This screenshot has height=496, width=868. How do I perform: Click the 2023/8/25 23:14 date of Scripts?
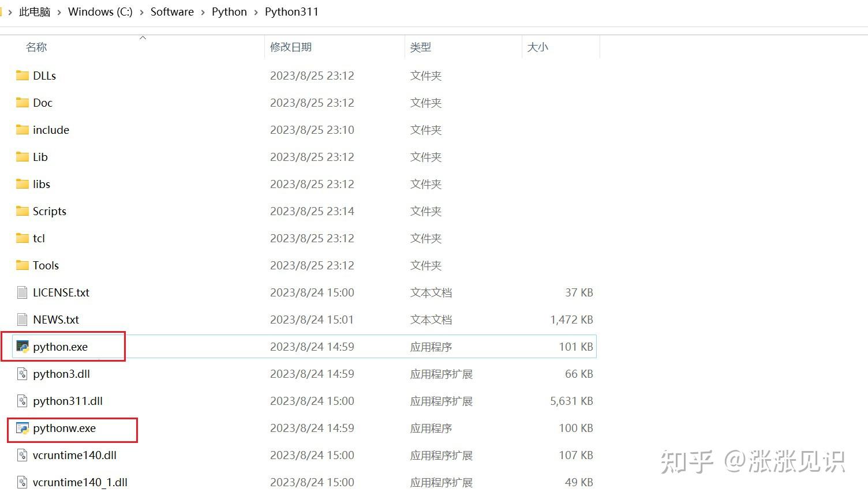pyautogui.click(x=312, y=211)
